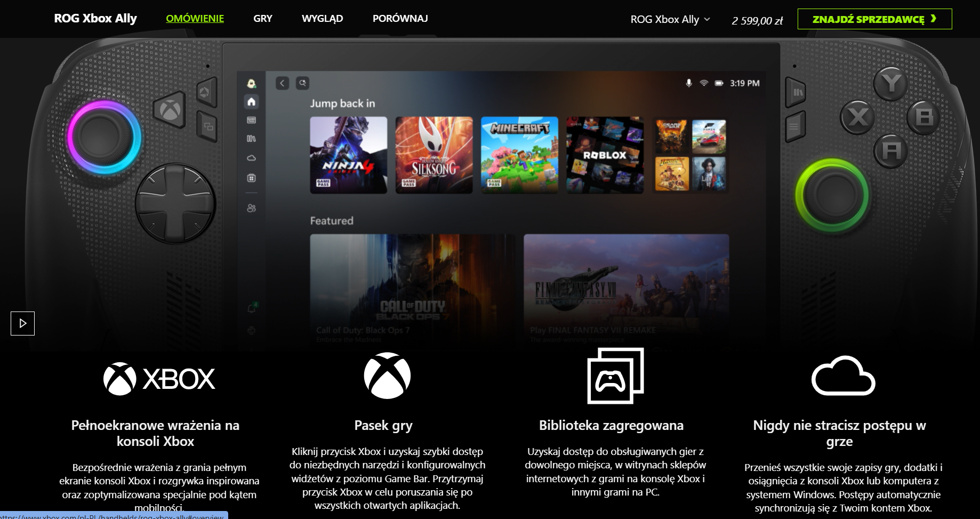The height and width of the screenshot is (519, 980).
Task: Go to the WYGLĄD section
Action: click(322, 19)
